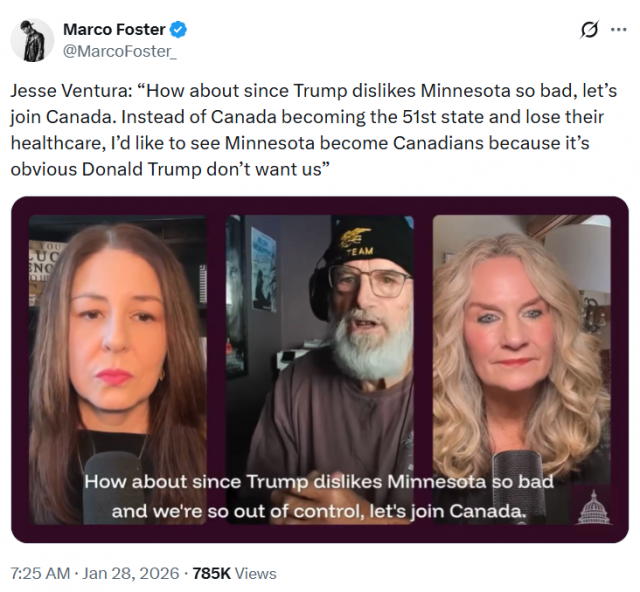Open Marco Foster's profile avatar

click(x=32, y=39)
